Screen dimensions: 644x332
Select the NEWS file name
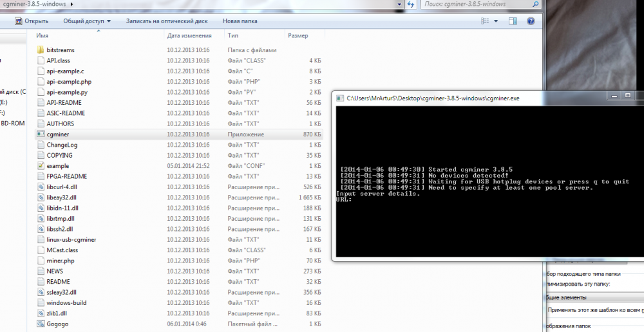pyautogui.click(x=55, y=272)
